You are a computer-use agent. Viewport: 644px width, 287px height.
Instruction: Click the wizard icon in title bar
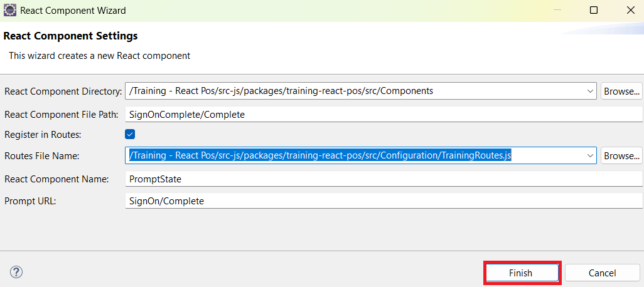pos(10,10)
